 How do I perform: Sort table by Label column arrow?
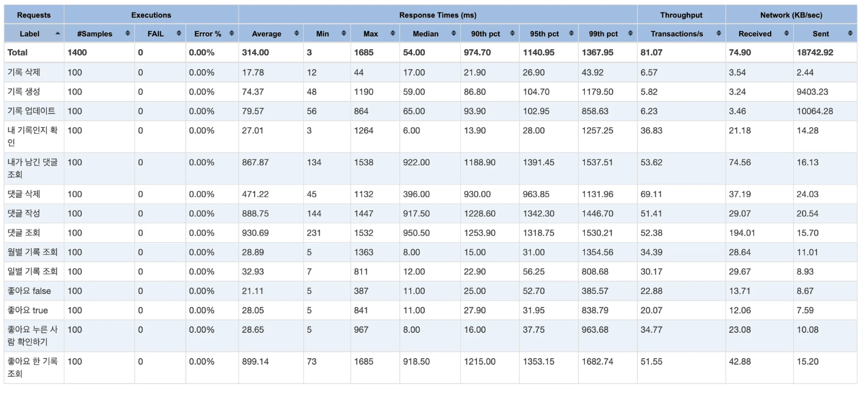point(58,33)
